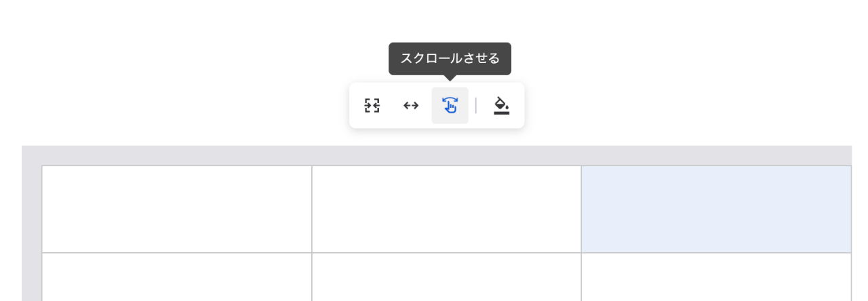This screenshot has height=301, width=868.
Task: Click the fit-to-width table icon with inward arrows
Action: [x=372, y=106]
